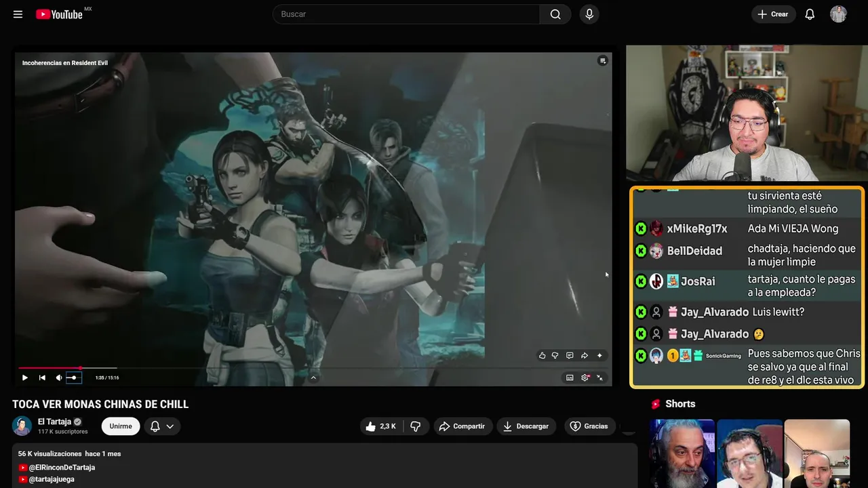
Task: Click the Gracias button
Action: 589,426
